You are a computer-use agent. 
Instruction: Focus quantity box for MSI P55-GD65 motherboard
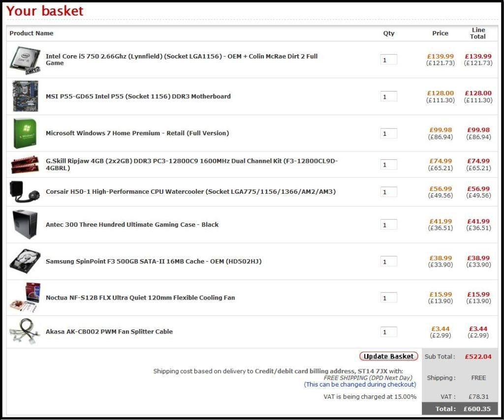389,97
